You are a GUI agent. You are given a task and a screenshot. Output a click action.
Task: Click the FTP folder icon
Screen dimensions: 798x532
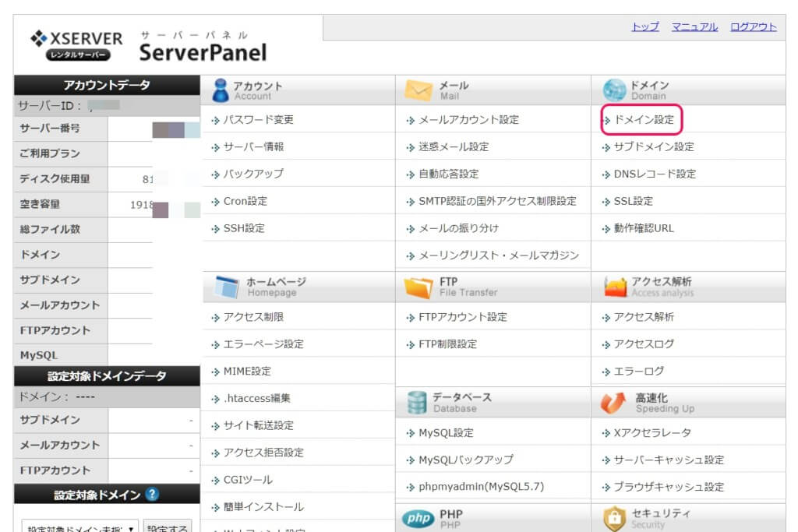[x=418, y=287]
